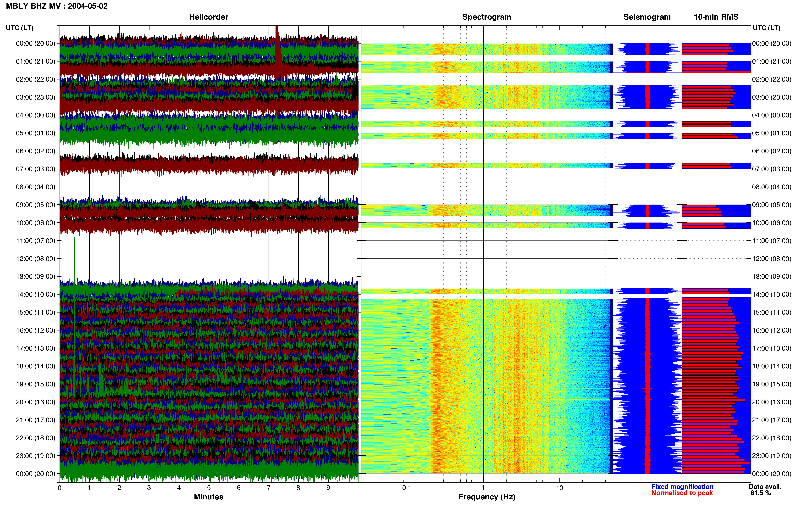This screenshot has width=812, height=508.
Task: Click right time label '03:00 (23:00)'
Action: click(772, 97)
